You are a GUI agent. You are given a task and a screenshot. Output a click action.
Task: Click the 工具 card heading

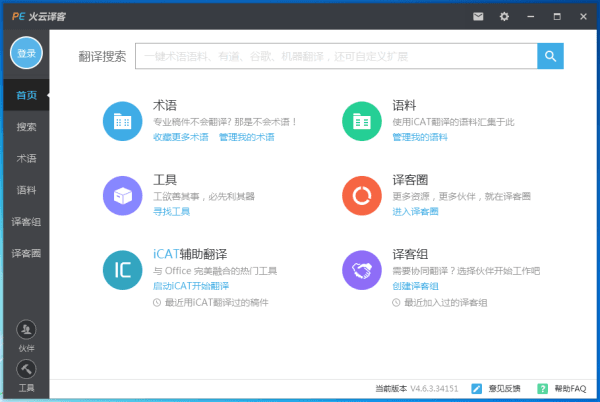coord(165,180)
